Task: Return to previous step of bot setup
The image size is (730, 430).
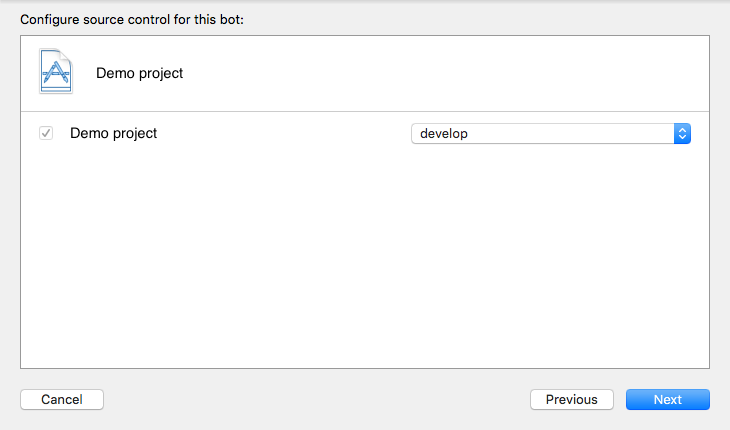Action: (x=571, y=399)
